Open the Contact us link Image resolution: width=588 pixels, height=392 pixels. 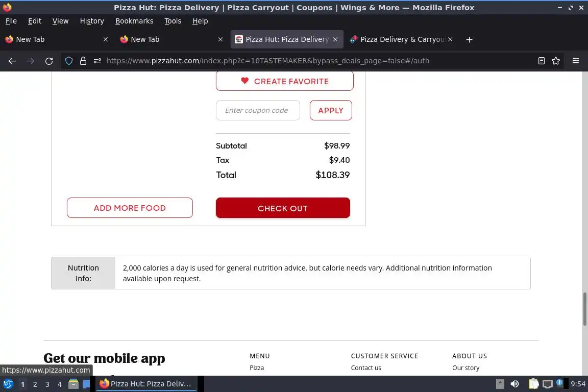tap(366, 367)
